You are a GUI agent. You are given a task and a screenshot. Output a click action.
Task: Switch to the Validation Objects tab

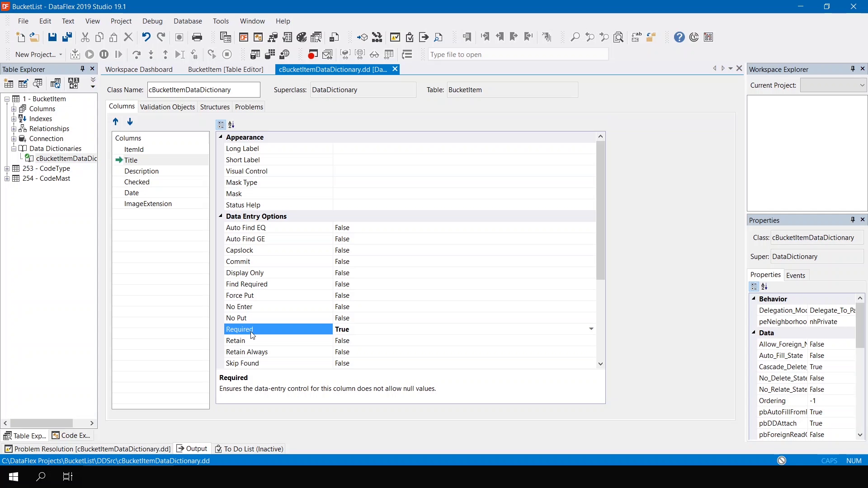[167, 107]
